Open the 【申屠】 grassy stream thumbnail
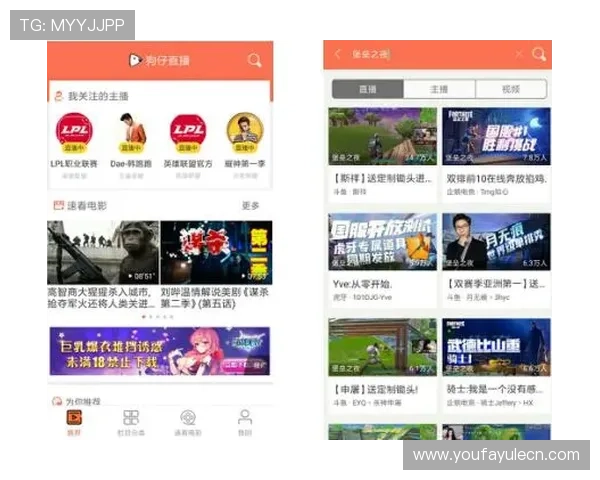The height and width of the screenshot is (480, 600). click(x=382, y=347)
